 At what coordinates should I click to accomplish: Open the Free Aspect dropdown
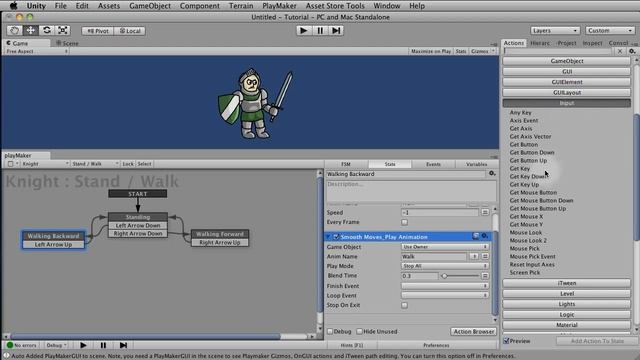pyautogui.click(x=37, y=51)
